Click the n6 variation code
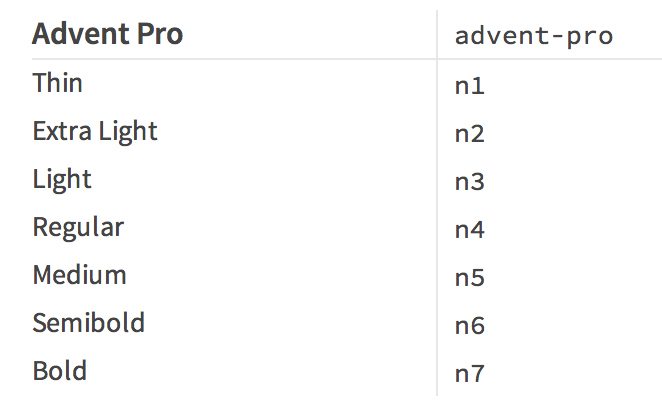The image size is (662, 410). tap(469, 326)
